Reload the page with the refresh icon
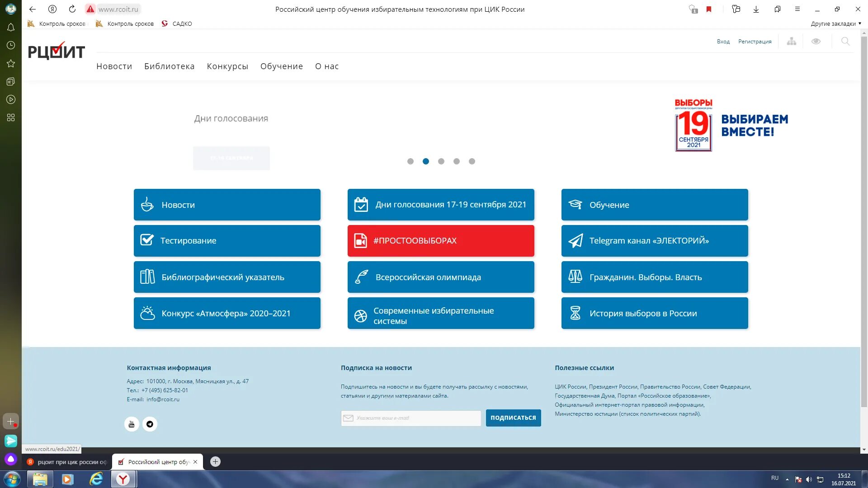The width and height of the screenshot is (868, 488). pyautogui.click(x=72, y=9)
